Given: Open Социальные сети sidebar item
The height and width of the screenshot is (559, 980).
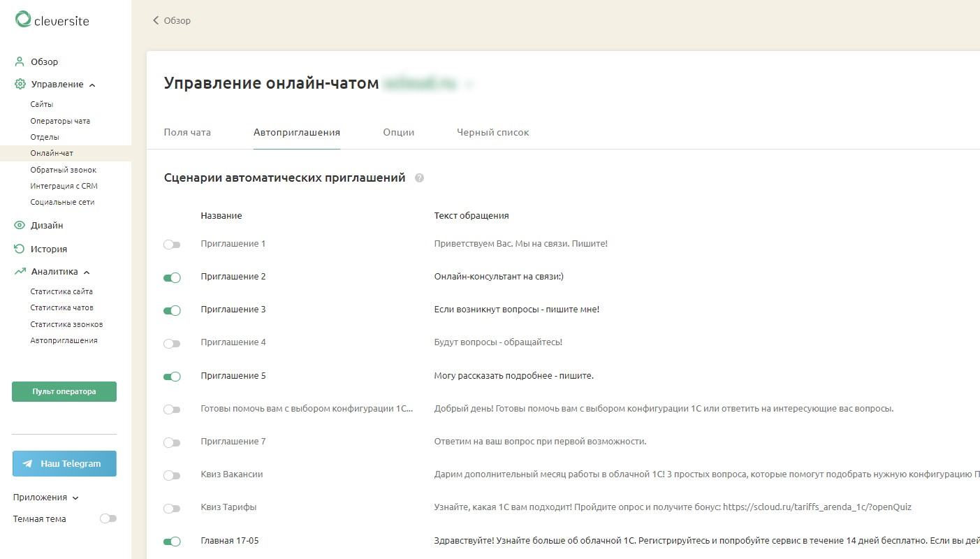Looking at the screenshot, I should click(x=62, y=202).
